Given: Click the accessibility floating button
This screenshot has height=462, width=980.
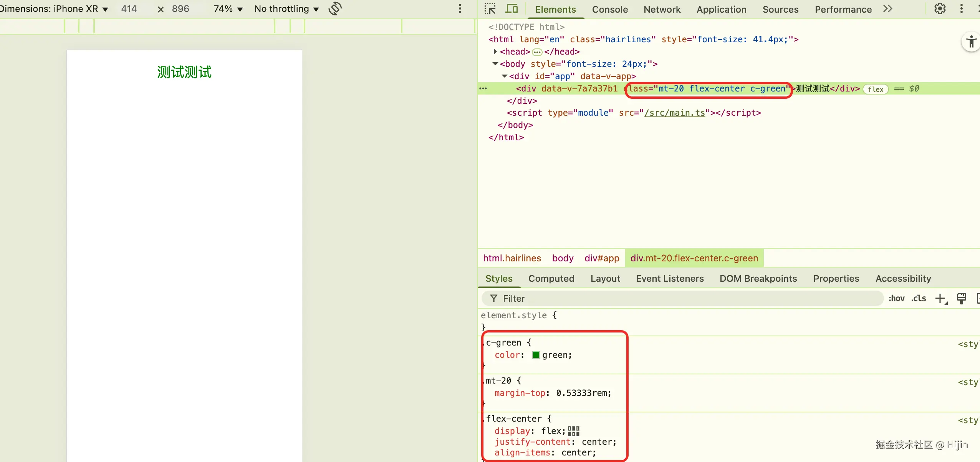Looking at the screenshot, I should click(971, 42).
